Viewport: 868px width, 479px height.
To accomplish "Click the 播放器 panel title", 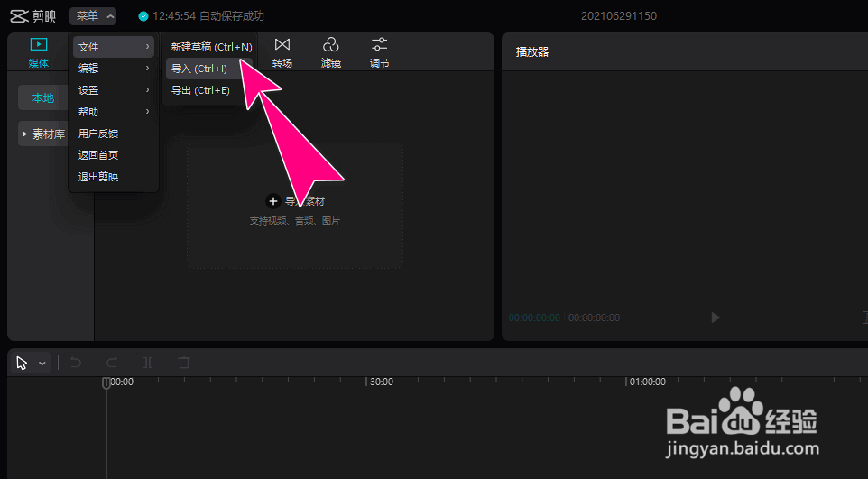I will click(x=532, y=52).
